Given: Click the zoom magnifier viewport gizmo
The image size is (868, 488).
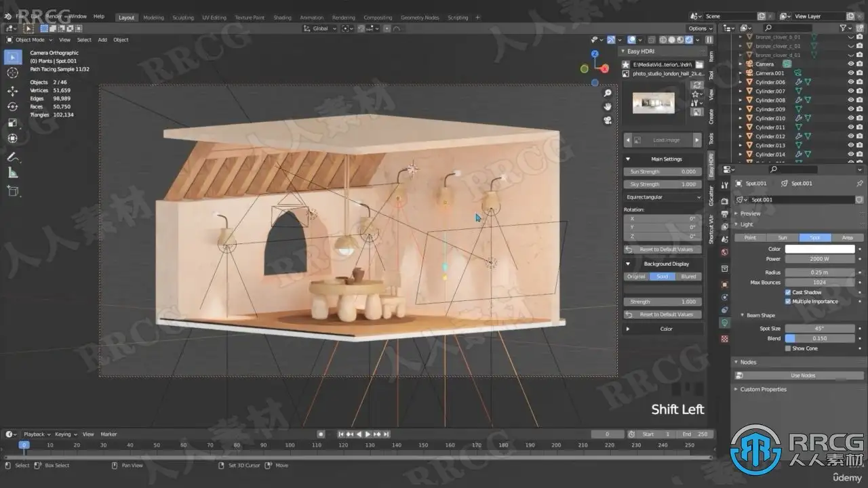Looking at the screenshot, I should point(608,94).
